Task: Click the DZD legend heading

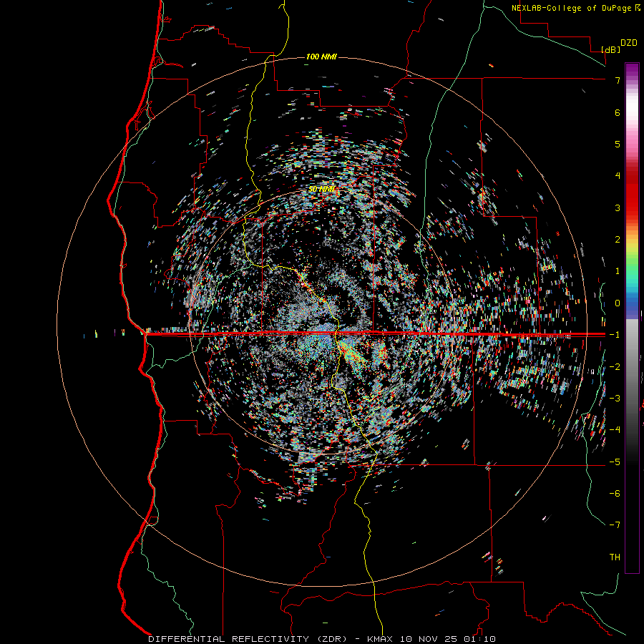Action: [629, 43]
